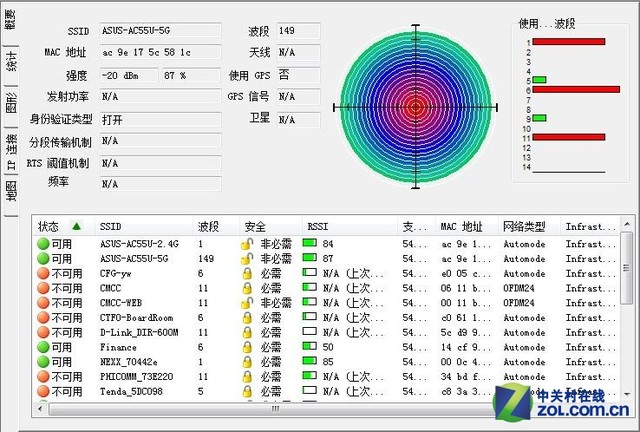Click closed padlock icon in CFG-yw row

coord(247,274)
